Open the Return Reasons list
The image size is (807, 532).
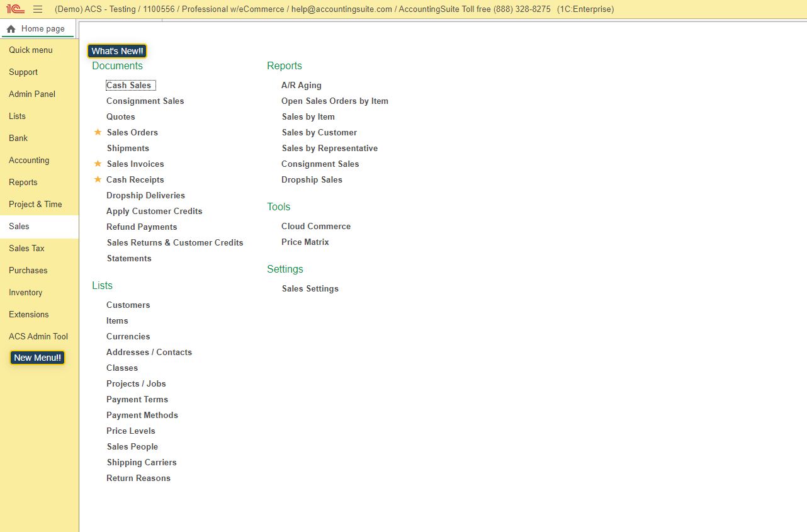(x=138, y=478)
